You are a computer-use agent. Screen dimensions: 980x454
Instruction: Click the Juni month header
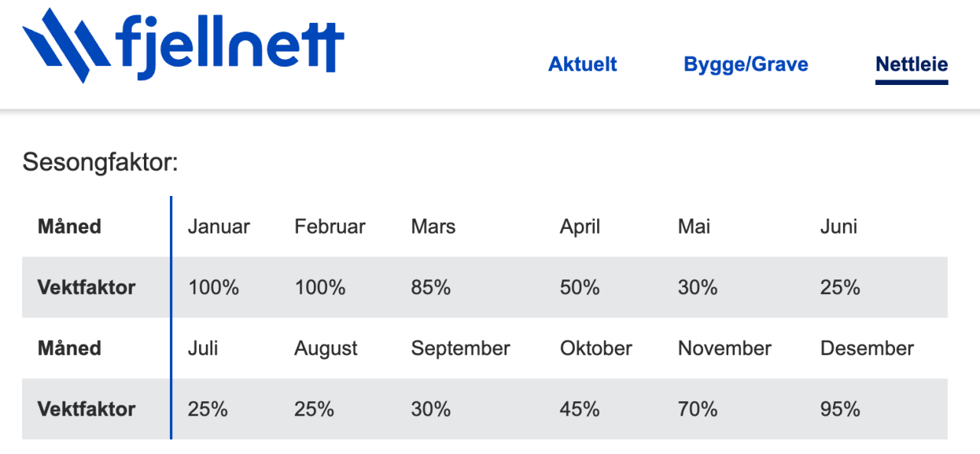(838, 227)
